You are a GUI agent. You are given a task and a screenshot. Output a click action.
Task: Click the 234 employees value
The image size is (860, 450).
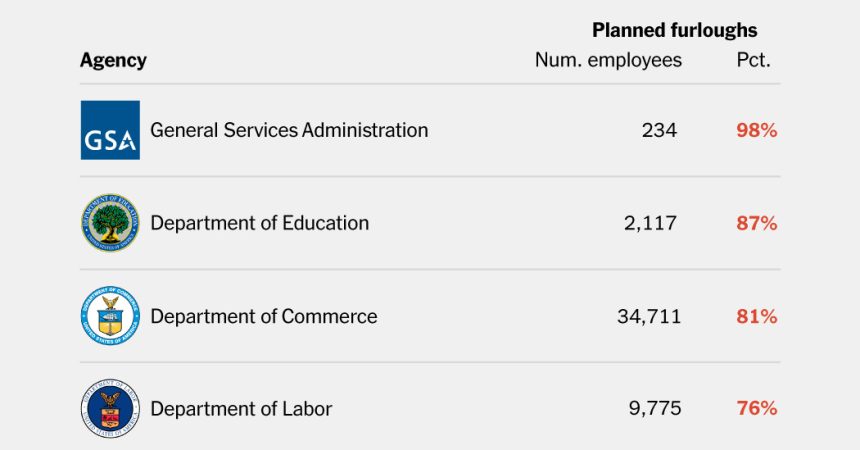tap(659, 130)
